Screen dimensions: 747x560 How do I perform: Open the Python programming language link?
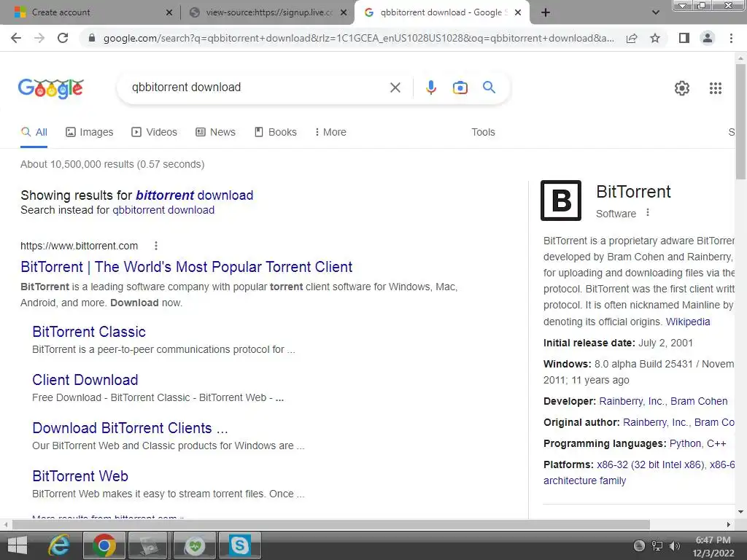[x=685, y=444]
